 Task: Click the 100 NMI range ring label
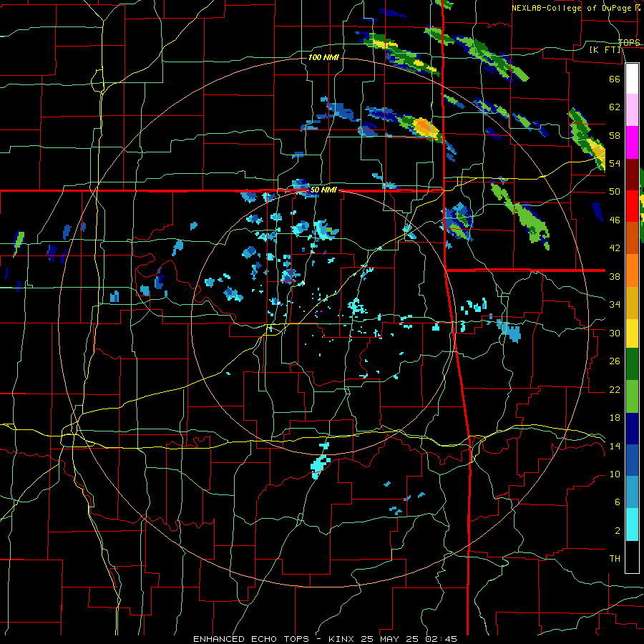click(x=323, y=57)
